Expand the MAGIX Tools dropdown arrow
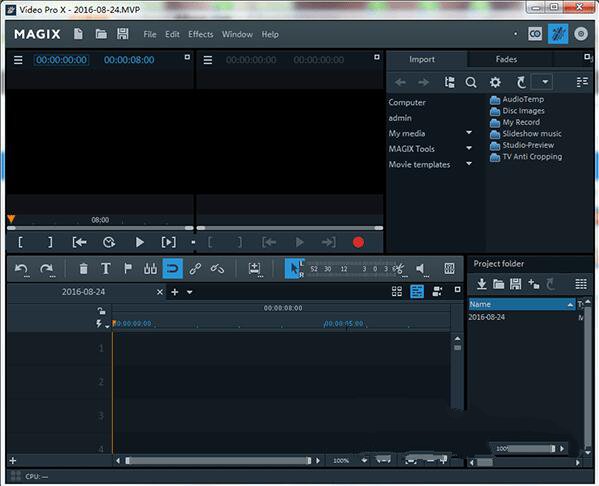This screenshot has width=599, height=486. (x=469, y=148)
